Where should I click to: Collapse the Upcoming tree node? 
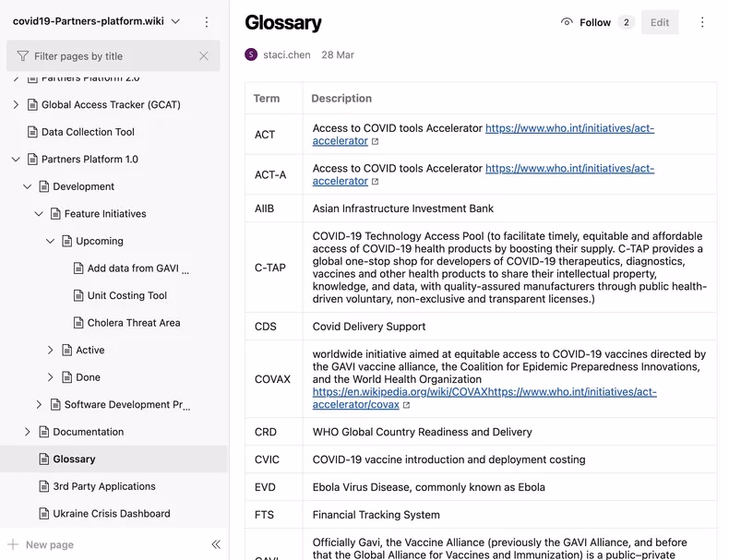tap(50, 241)
